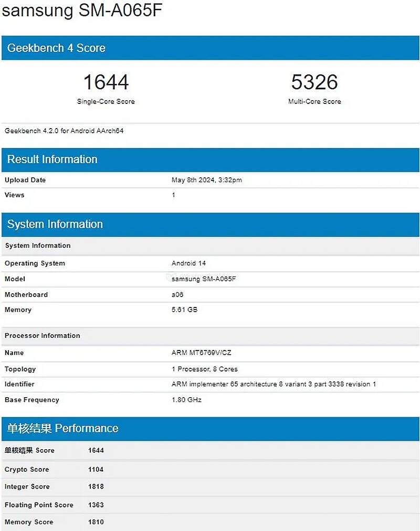This screenshot has width=420, height=531.
Task: Select the date May 8th 2024, 3:32pm
Action: point(207,180)
